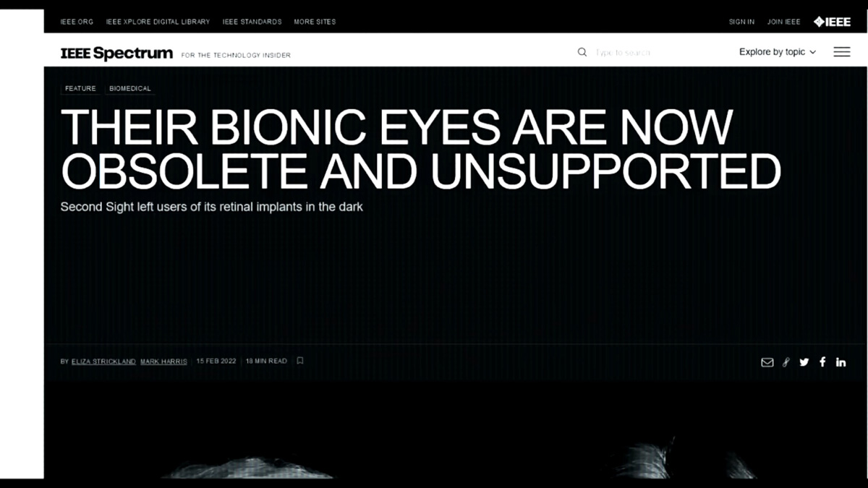Open author Mark Harris's page

click(163, 361)
